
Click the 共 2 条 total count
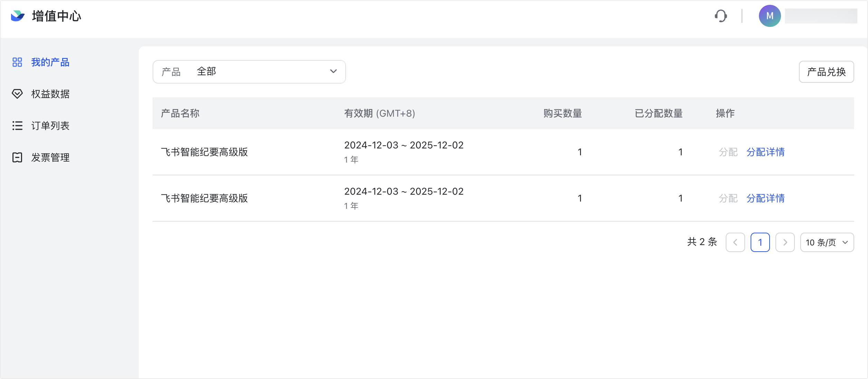[x=702, y=242]
